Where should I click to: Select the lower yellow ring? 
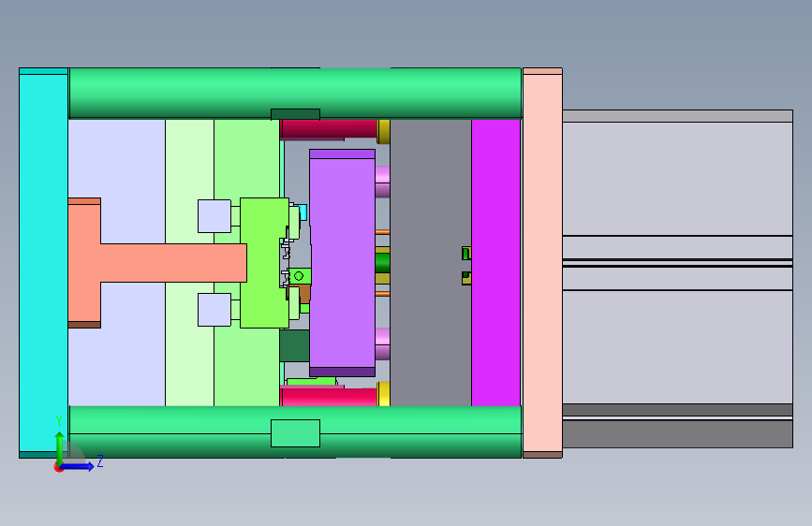tap(384, 394)
